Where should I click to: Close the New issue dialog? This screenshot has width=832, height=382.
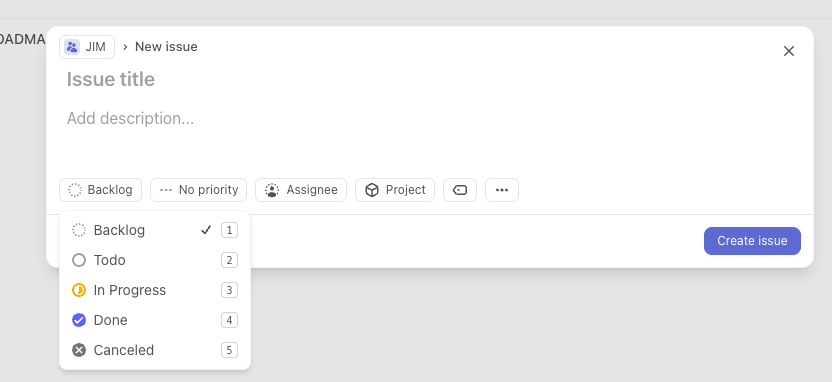788,51
